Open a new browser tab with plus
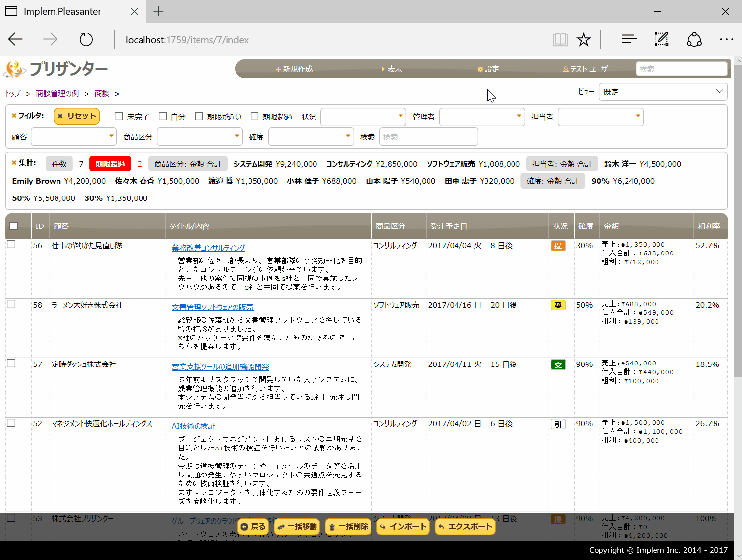 click(x=158, y=11)
